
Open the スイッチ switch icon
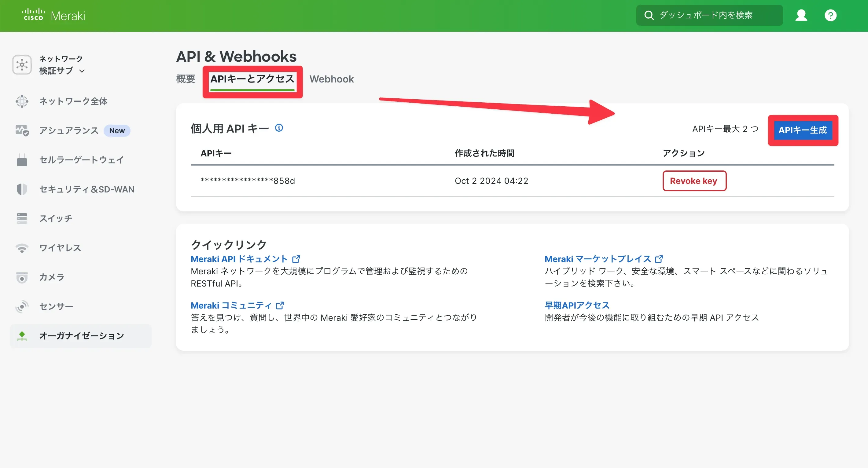(x=22, y=218)
